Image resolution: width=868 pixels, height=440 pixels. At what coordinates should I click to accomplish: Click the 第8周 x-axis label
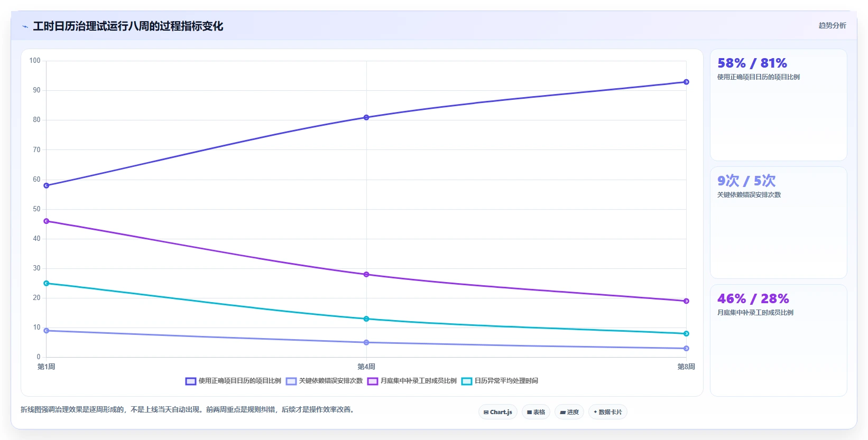point(686,367)
